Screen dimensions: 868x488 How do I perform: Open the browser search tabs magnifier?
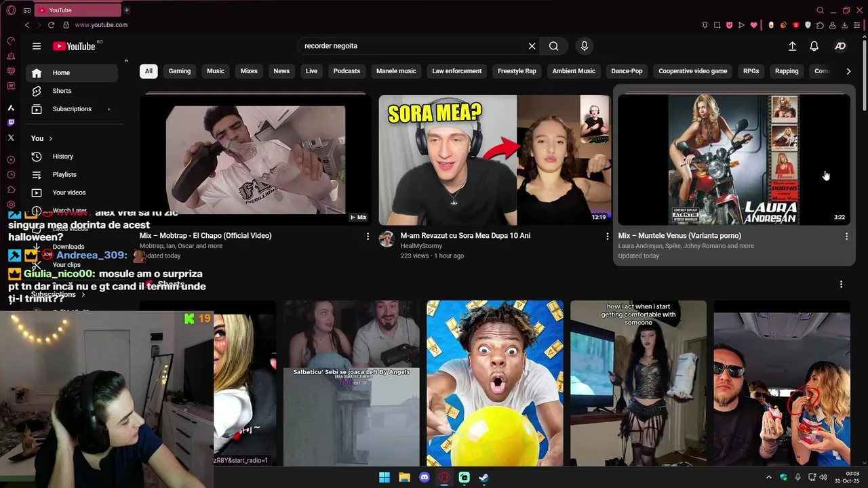click(x=820, y=10)
